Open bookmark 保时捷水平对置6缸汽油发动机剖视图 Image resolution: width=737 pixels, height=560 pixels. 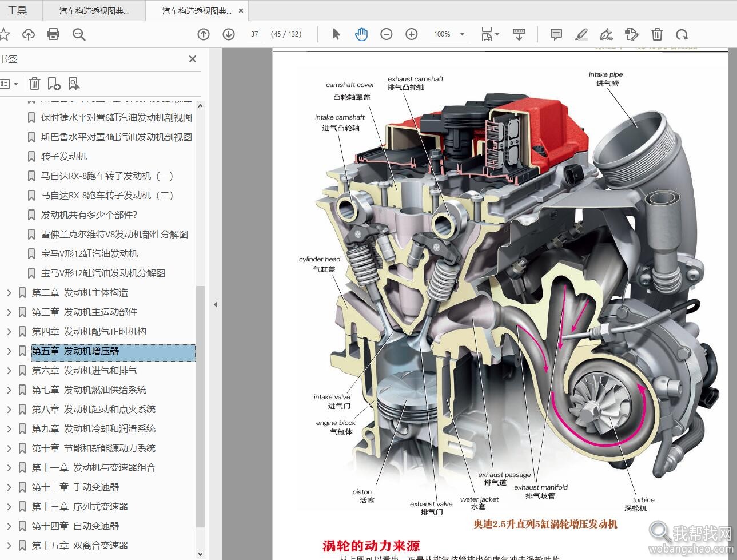117,118
